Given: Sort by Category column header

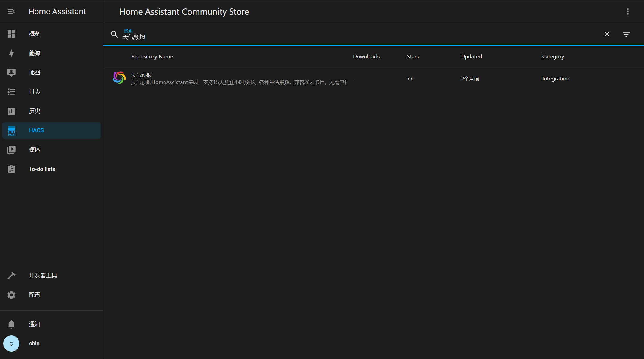Looking at the screenshot, I should [x=553, y=57].
